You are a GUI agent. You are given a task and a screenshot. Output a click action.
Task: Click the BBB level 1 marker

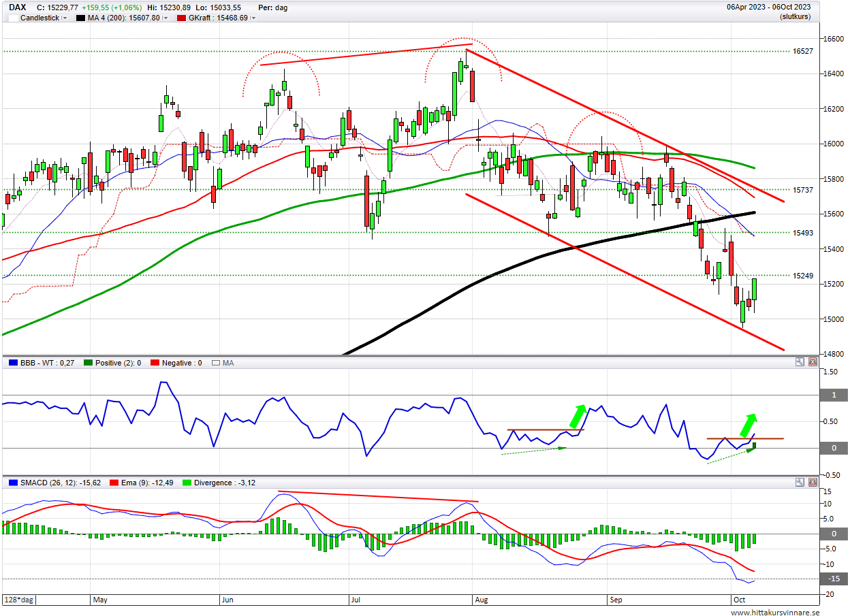pyautogui.click(x=834, y=395)
